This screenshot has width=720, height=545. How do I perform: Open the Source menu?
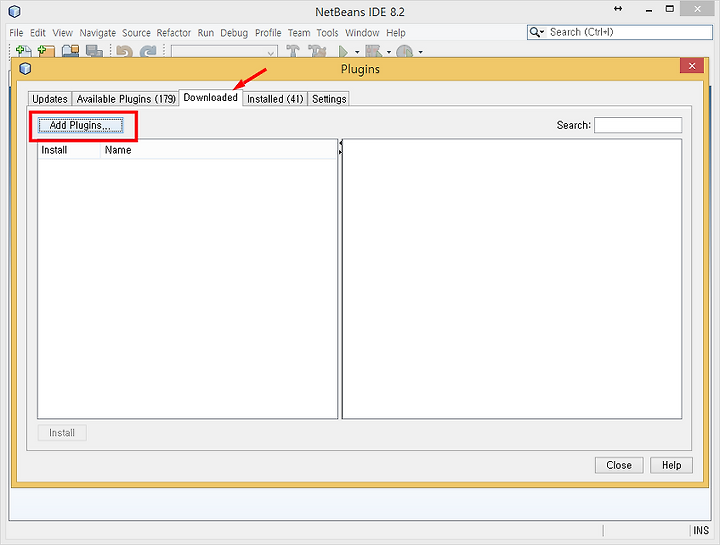pyautogui.click(x=136, y=33)
